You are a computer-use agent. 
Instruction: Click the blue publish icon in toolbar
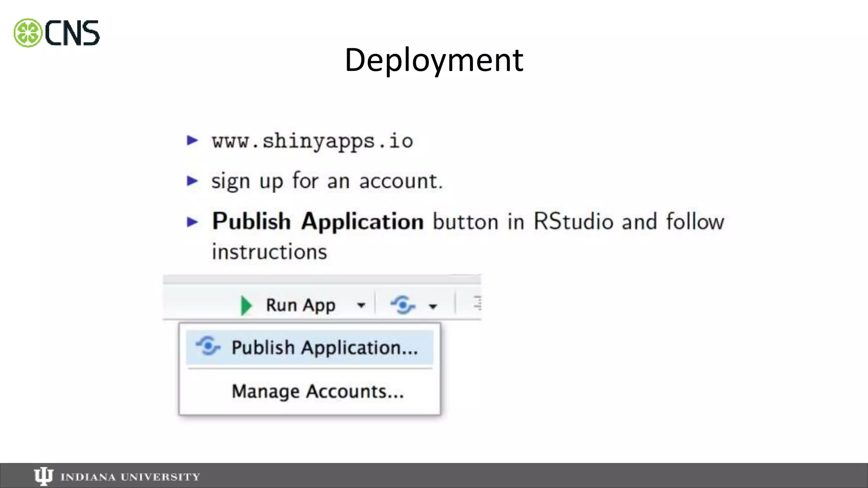402,305
